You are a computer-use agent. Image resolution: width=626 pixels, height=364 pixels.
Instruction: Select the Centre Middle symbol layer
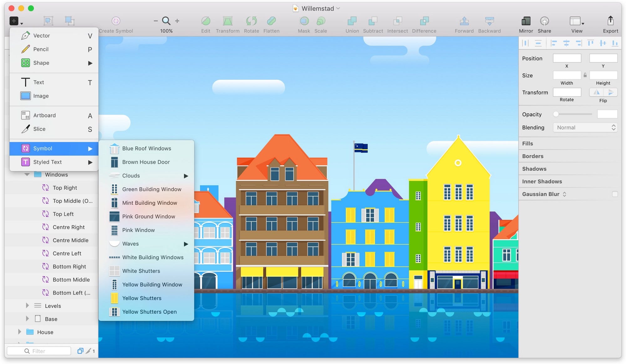(70, 240)
